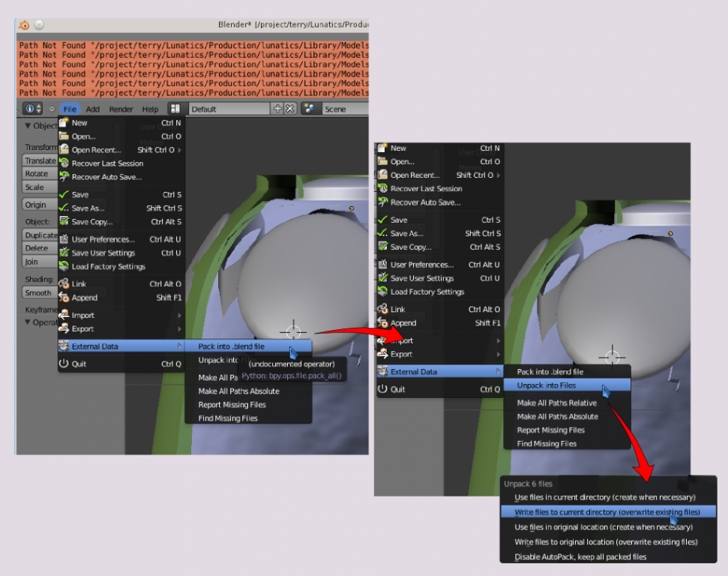The image size is (728, 576).
Task: Open the File menu in the header
Action: coord(70,109)
